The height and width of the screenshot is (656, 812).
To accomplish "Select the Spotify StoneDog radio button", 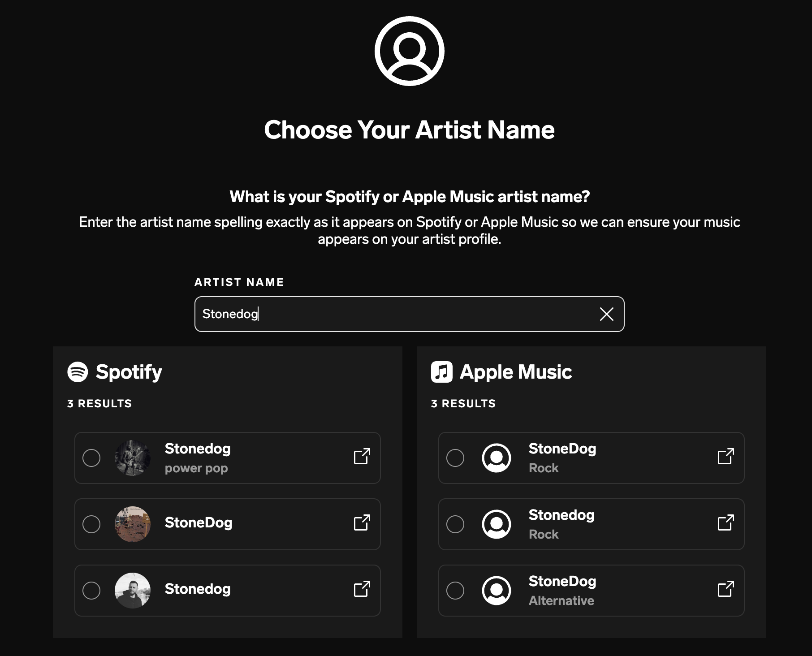I will (91, 524).
